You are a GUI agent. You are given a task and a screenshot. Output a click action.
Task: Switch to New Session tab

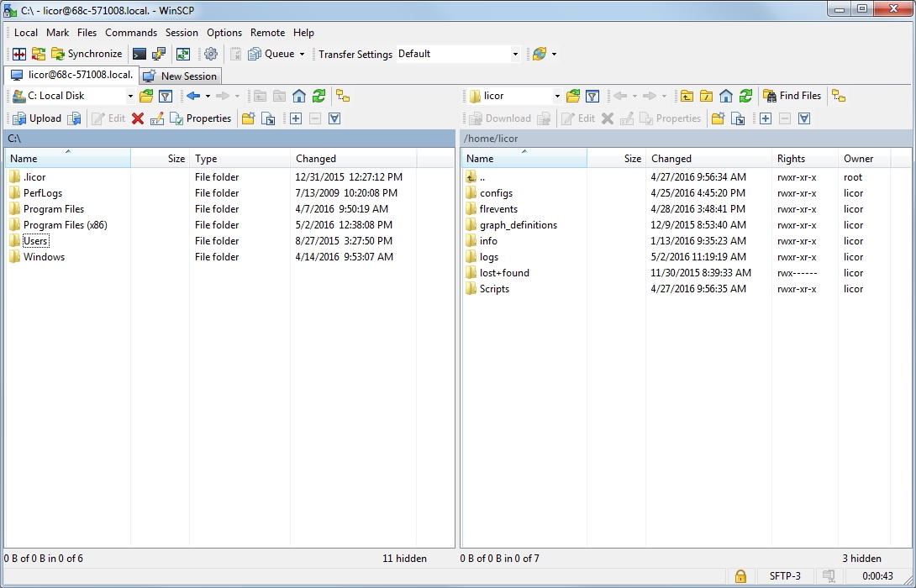[x=182, y=76]
